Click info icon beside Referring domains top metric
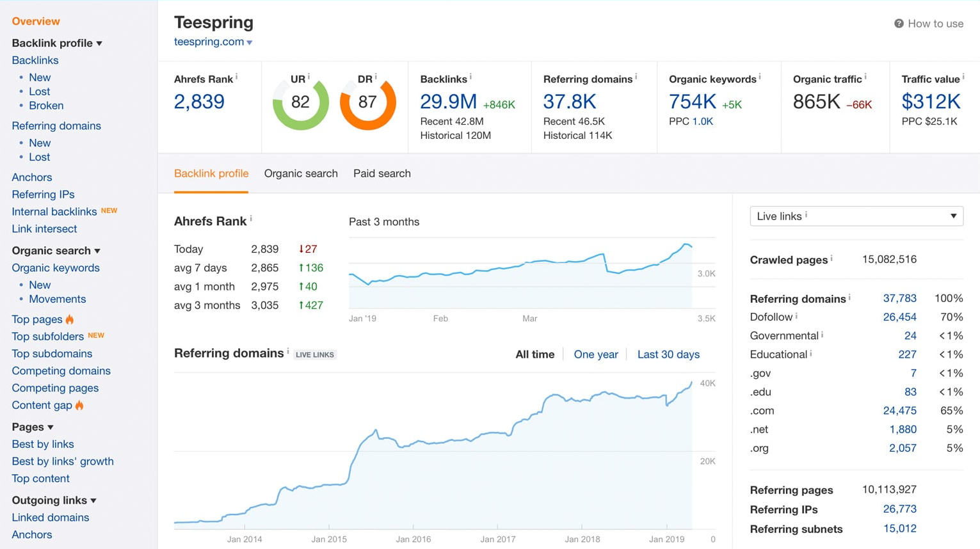 [636, 77]
